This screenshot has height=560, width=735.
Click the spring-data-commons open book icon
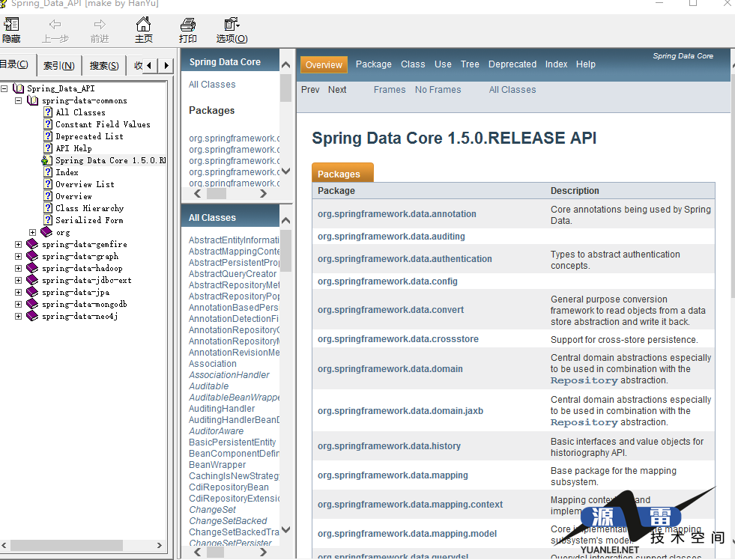(33, 100)
